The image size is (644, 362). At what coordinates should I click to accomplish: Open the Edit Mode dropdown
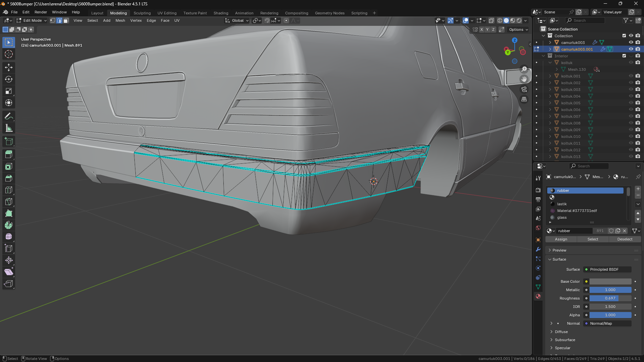tap(32, 20)
